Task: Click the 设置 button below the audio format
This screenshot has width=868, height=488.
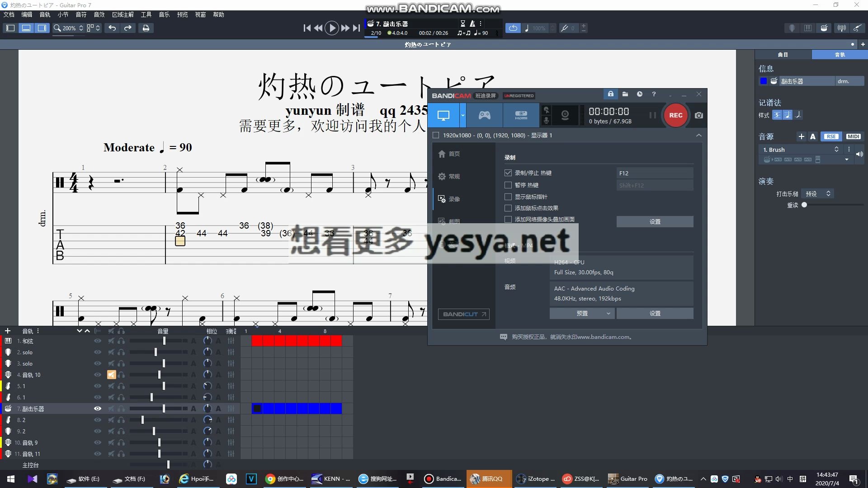Action: point(655,313)
